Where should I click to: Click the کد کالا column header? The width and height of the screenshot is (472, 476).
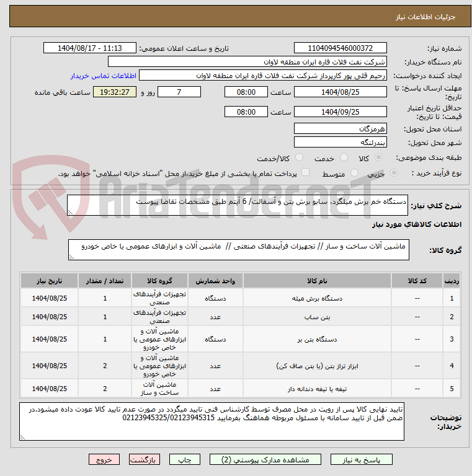tap(417, 281)
